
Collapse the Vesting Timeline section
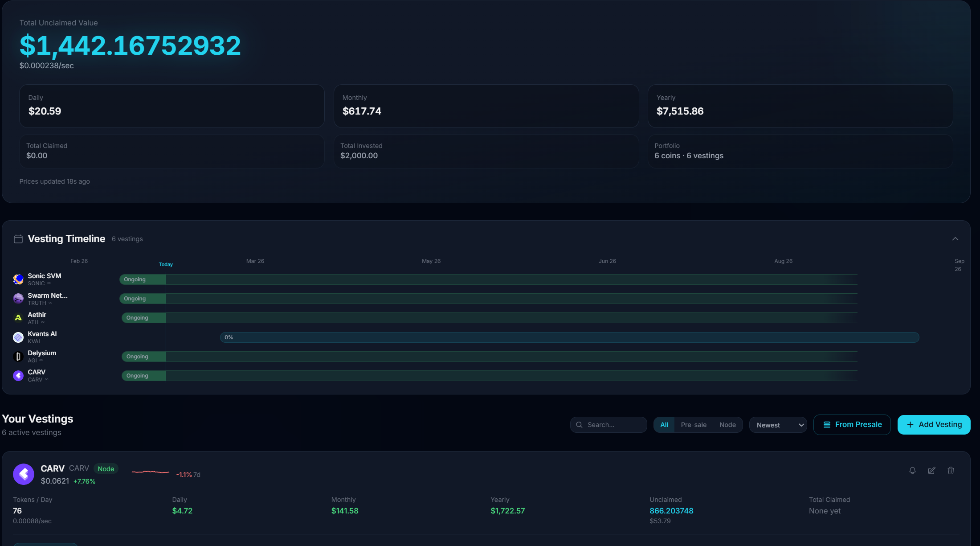point(955,239)
